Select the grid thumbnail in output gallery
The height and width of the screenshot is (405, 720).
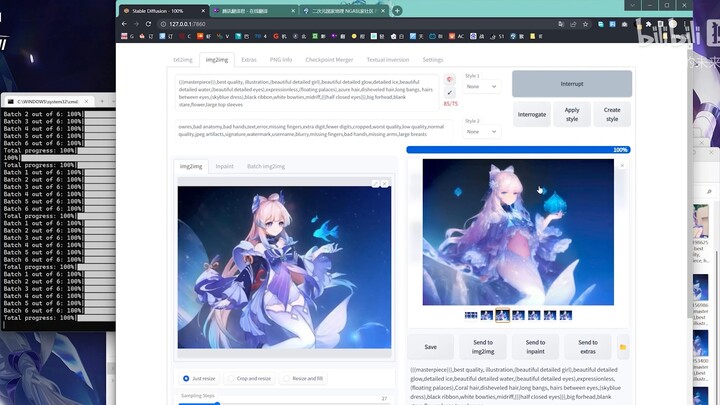(x=471, y=315)
